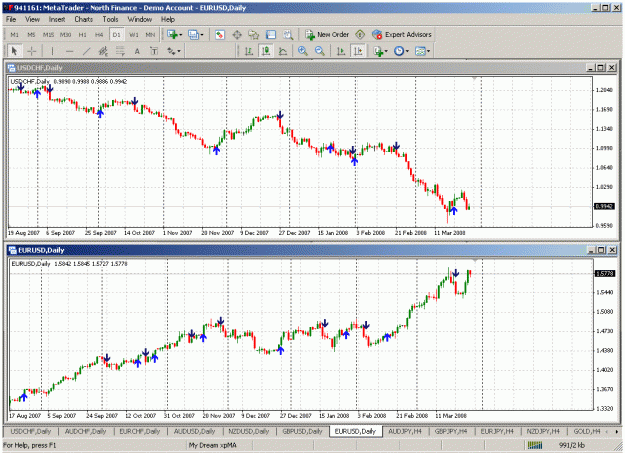This screenshot has width=625, height=453.
Task: Zoom in on the chart
Action: pyautogui.click(x=303, y=51)
